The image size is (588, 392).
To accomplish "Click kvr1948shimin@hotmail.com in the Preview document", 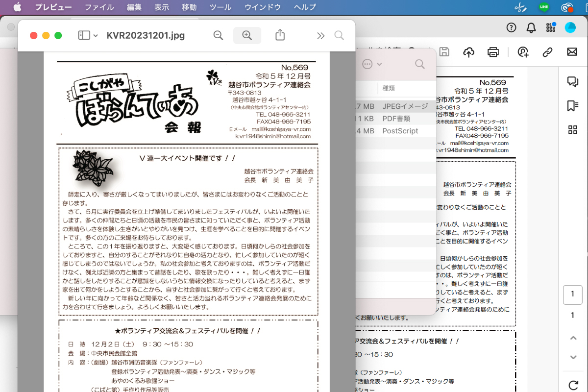I will coord(273,136).
